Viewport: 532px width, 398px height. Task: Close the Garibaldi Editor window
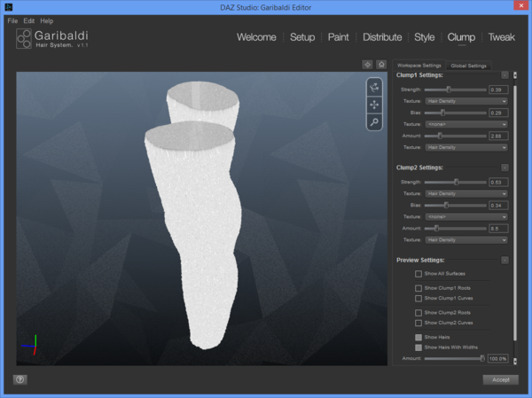tap(521, 5)
